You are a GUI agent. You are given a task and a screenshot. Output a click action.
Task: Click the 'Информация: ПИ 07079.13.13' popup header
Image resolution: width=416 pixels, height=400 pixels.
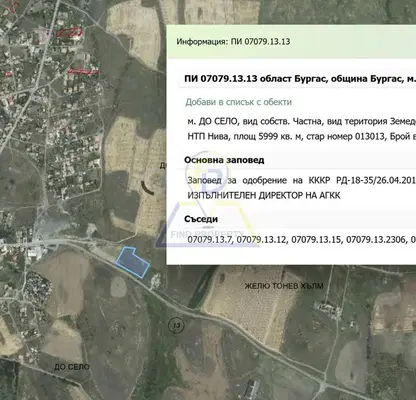tap(233, 42)
